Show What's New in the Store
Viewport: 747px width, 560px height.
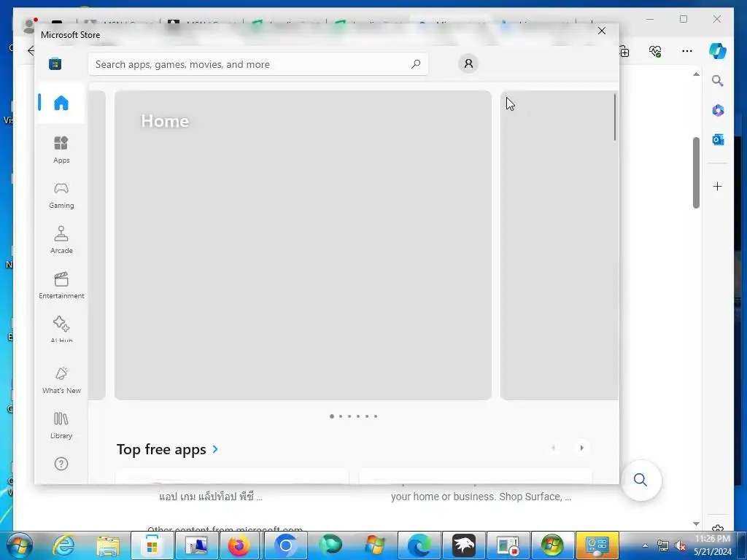61,380
